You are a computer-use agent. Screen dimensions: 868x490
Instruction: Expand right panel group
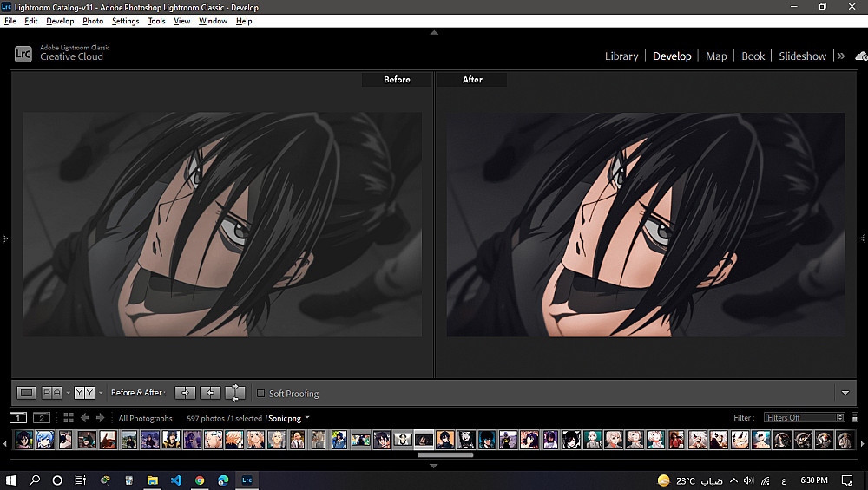click(x=864, y=238)
